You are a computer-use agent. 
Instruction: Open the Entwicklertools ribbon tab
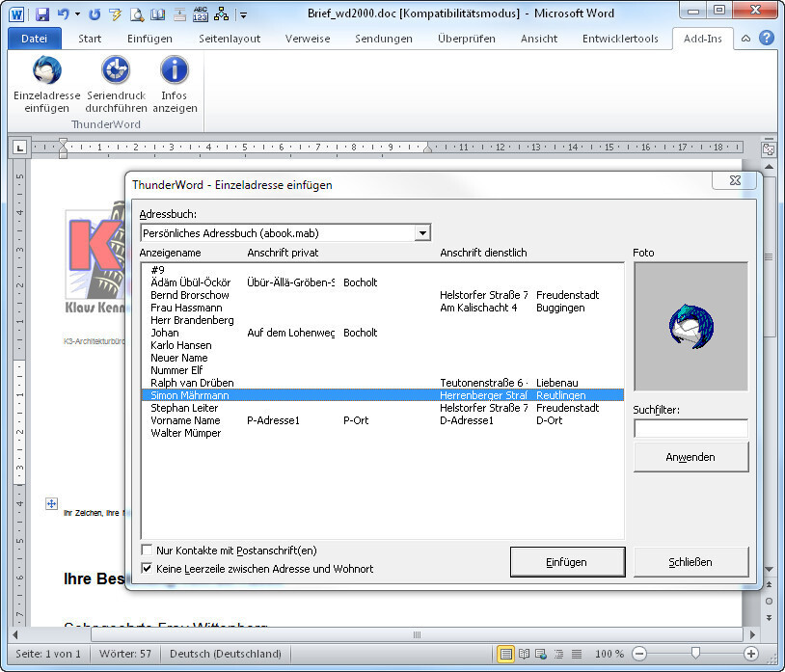click(x=620, y=39)
